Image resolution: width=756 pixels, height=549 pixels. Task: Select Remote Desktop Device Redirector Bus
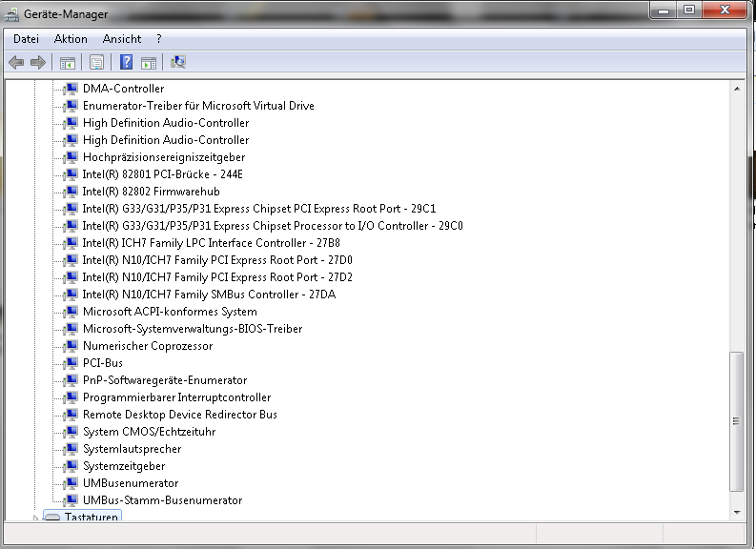point(180,415)
